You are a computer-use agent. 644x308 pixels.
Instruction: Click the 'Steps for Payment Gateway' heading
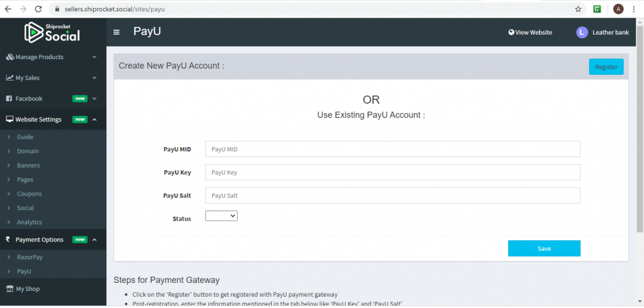tap(166, 280)
